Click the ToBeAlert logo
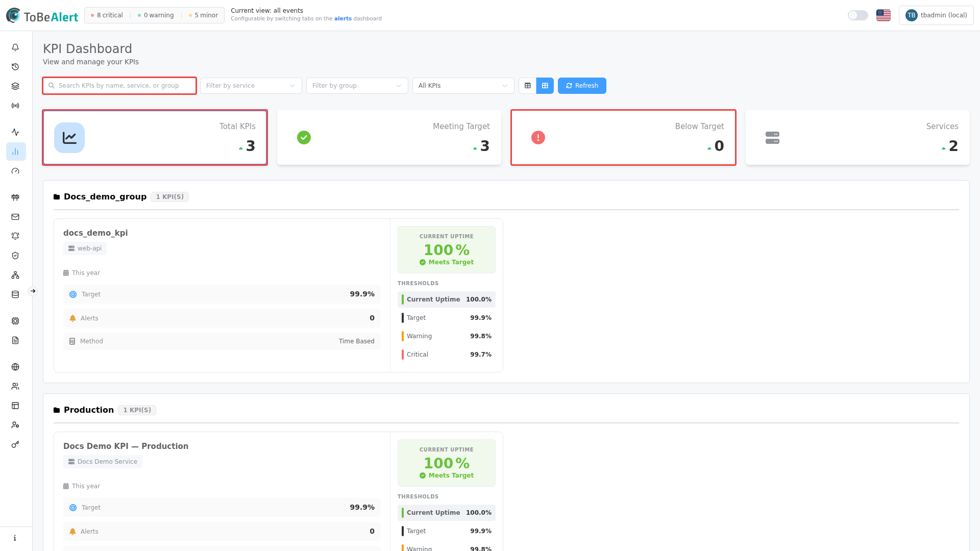980x551 pixels. 42,16
